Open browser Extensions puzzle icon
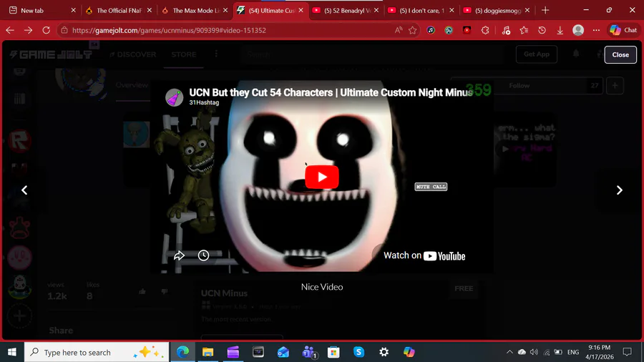 (x=485, y=30)
